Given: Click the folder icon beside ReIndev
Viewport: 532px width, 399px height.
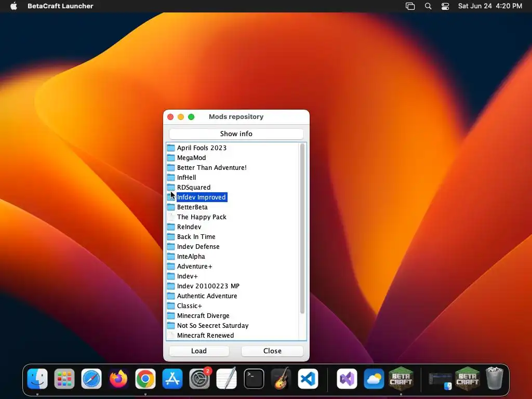Looking at the screenshot, I should point(171,227).
